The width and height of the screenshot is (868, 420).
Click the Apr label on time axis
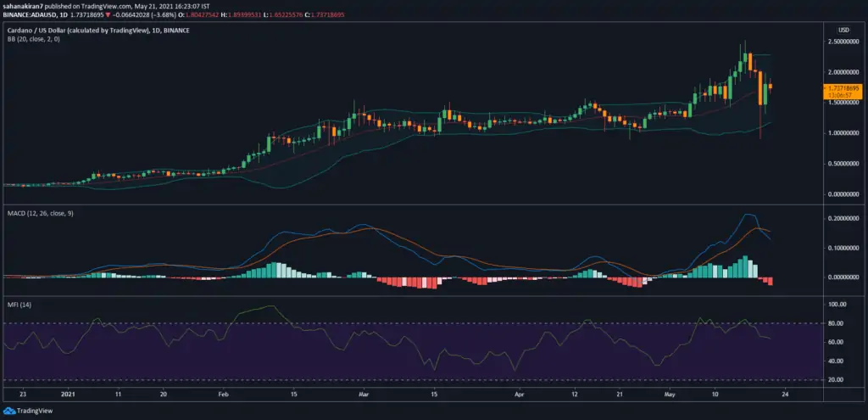pos(520,395)
